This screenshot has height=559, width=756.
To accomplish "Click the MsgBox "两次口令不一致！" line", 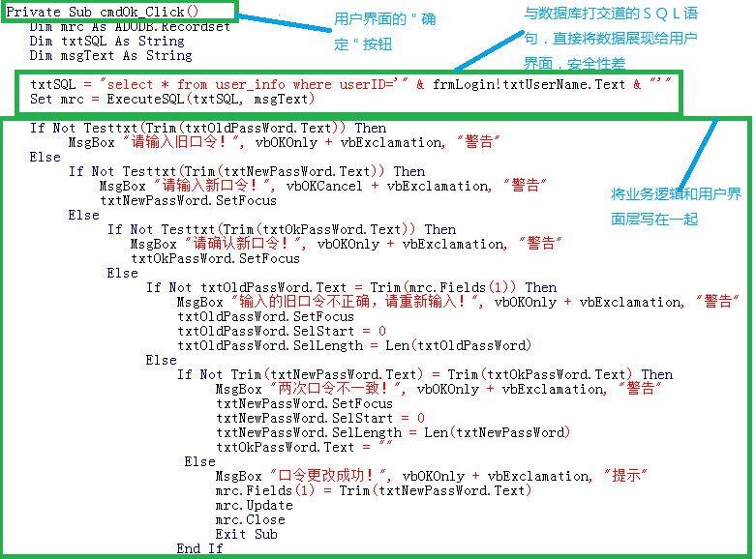I will 438,389.
